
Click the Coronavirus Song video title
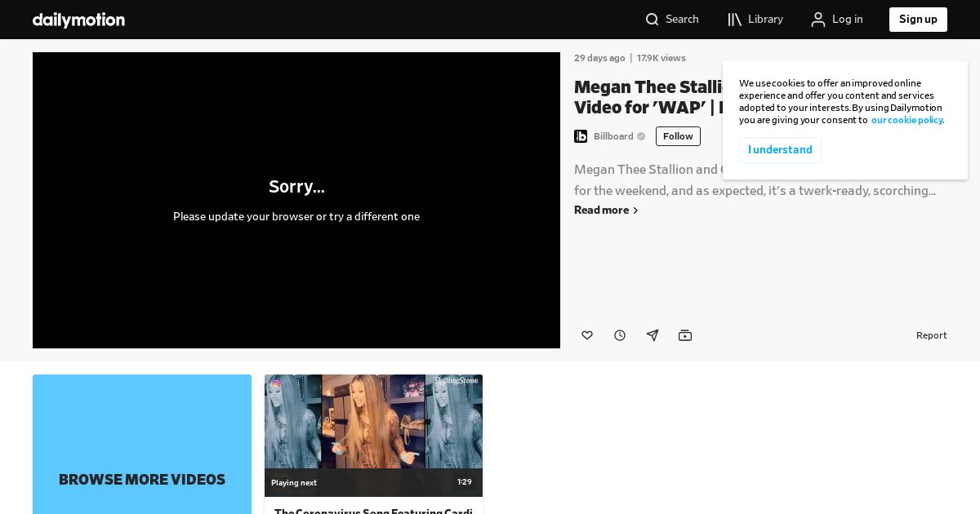point(373,511)
